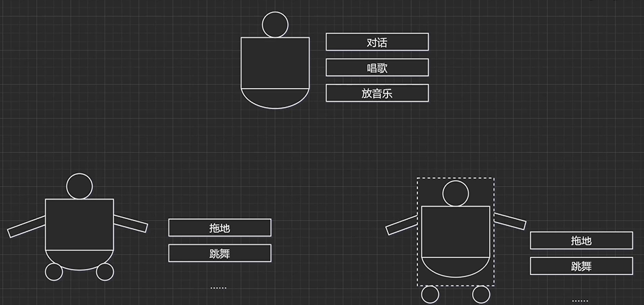
Task: Select the left wheel below the dashed outline
Action: tap(430, 294)
